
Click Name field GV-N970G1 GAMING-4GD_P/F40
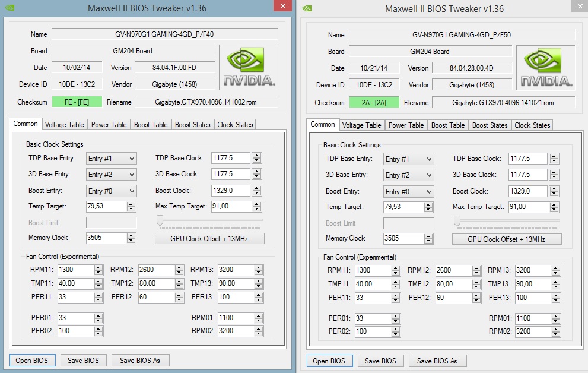click(164, 34)
